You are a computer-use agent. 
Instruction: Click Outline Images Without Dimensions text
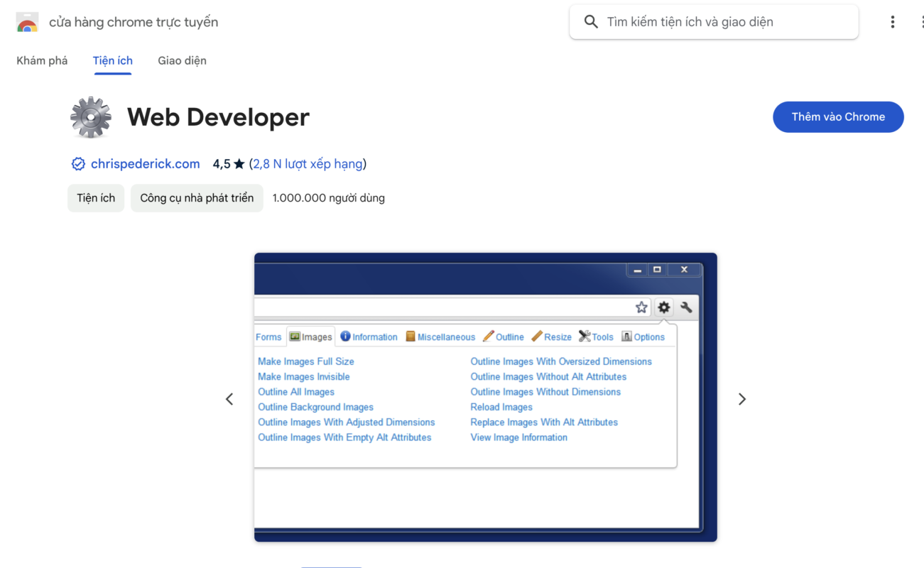(545, 392)
